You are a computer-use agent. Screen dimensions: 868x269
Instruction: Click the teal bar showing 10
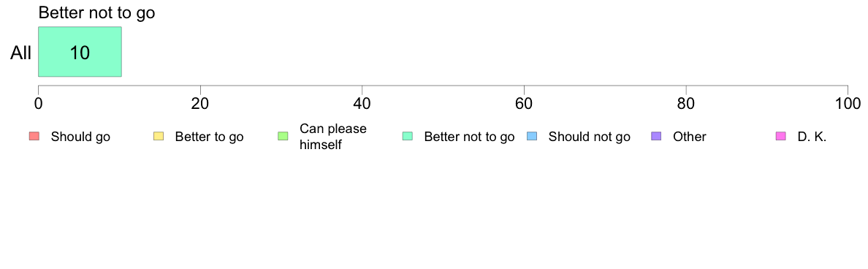pos(80,51)
